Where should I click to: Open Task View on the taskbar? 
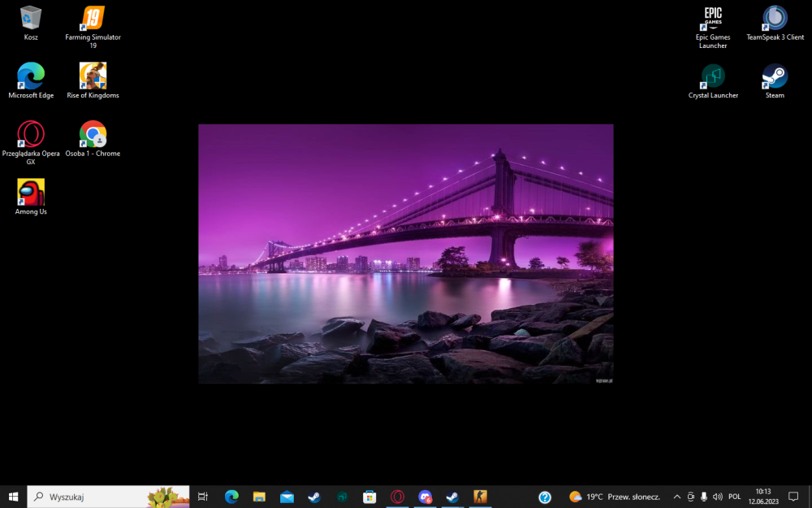point(202,497)
